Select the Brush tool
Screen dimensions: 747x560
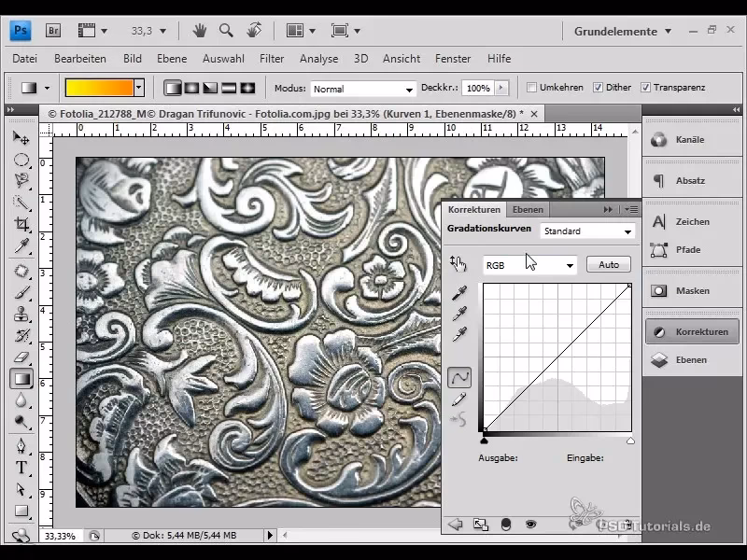pyautogui.click(x=21, y=292)
